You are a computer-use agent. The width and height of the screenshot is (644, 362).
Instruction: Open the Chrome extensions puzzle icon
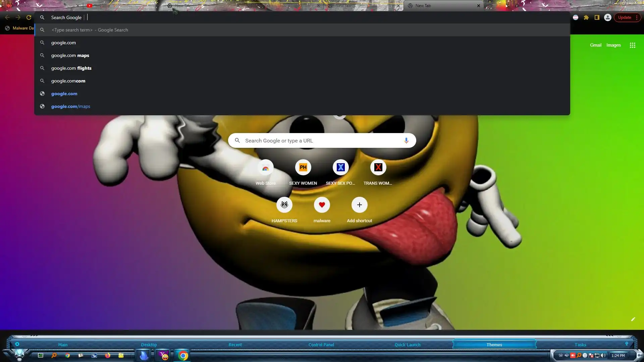click(x=586, y=17)
